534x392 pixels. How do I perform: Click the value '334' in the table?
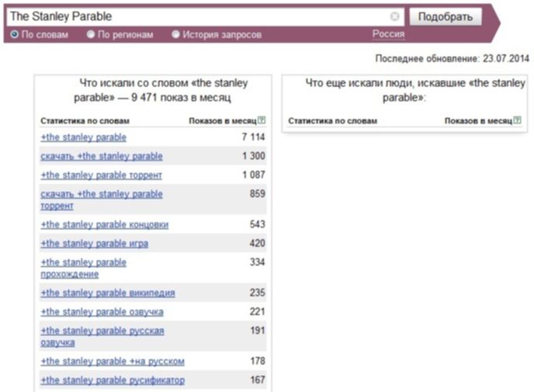click(258, 262)
